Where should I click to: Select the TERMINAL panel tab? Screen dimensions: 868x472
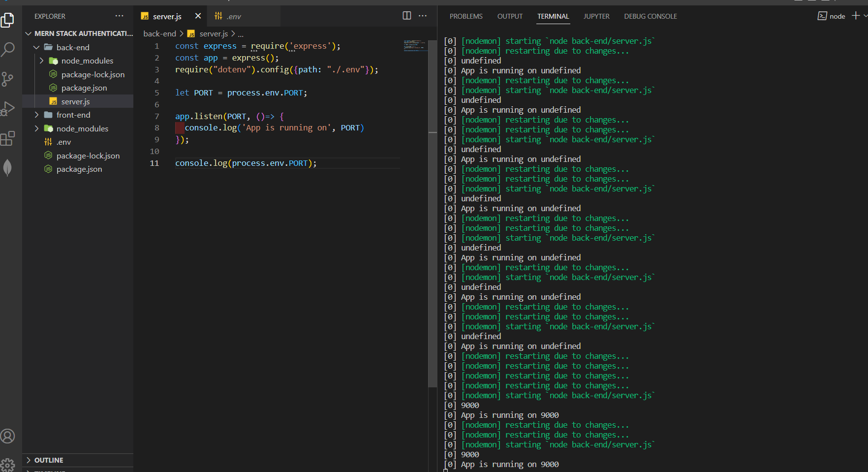[553, 16]
